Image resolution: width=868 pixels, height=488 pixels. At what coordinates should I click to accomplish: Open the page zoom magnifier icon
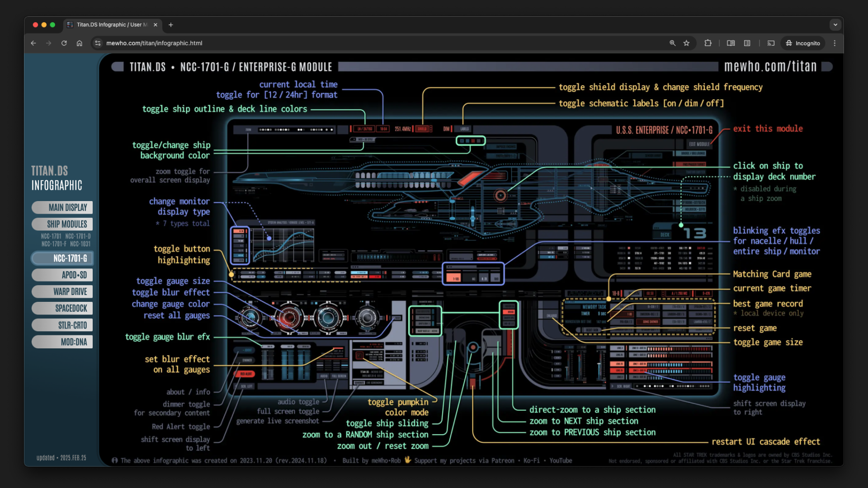[673, 43]
